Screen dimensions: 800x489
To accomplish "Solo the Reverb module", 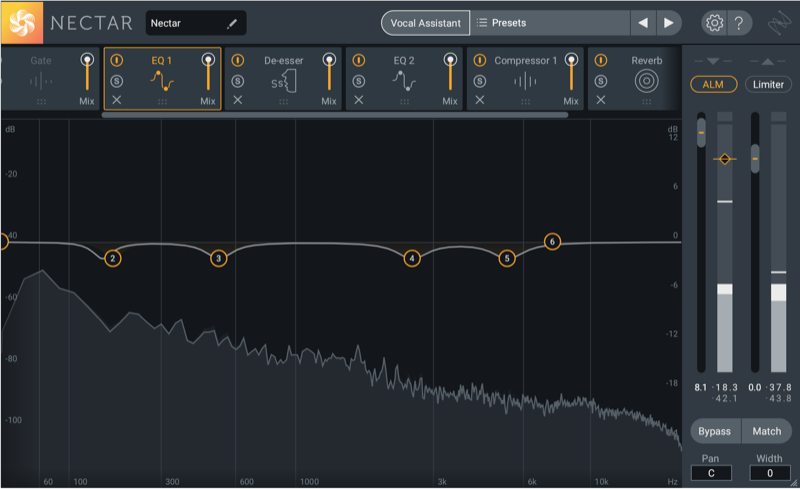I will [x=601, y=81].
